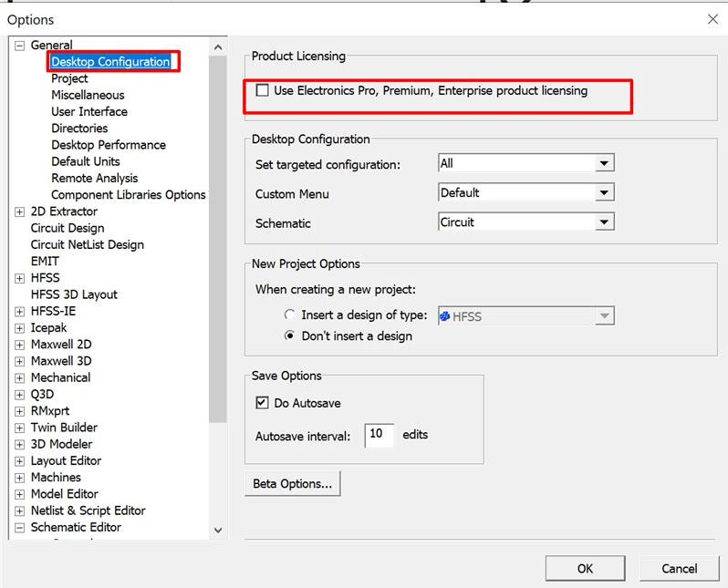The image size is (728, 588).
Task: Toggle the Do Autosave checkbox
Action: (263, 403)
